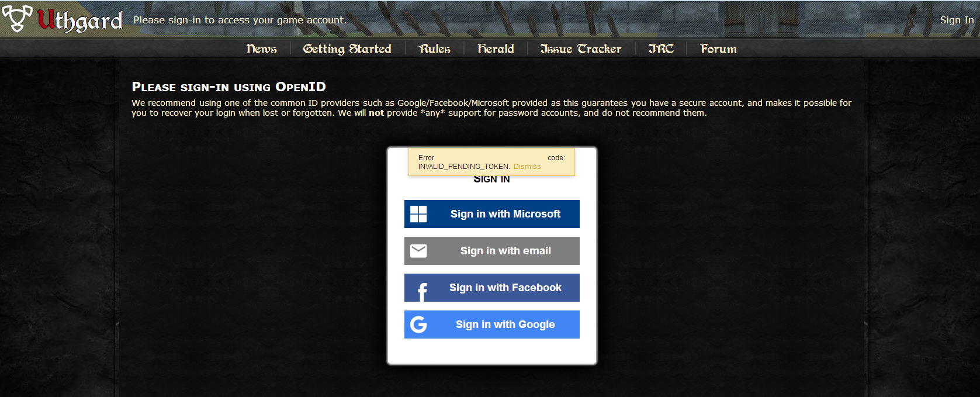
Task: Click the Facebook 'f' logo icon
Action: coord(421,289)
